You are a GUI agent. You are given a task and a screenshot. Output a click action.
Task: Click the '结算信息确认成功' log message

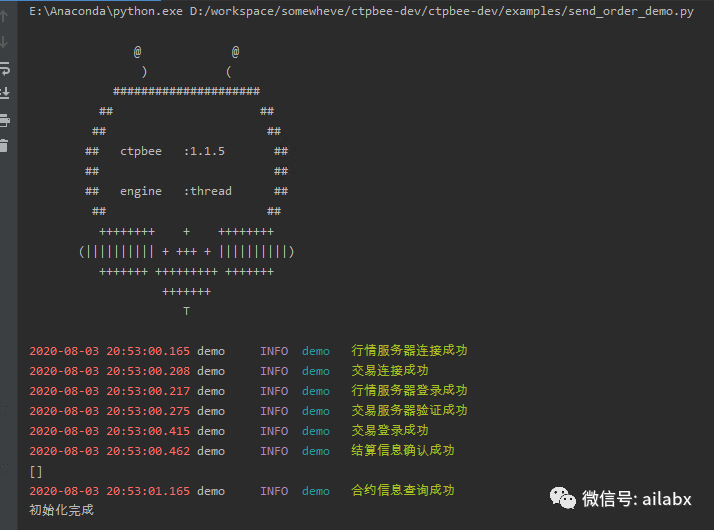point(403,450)
